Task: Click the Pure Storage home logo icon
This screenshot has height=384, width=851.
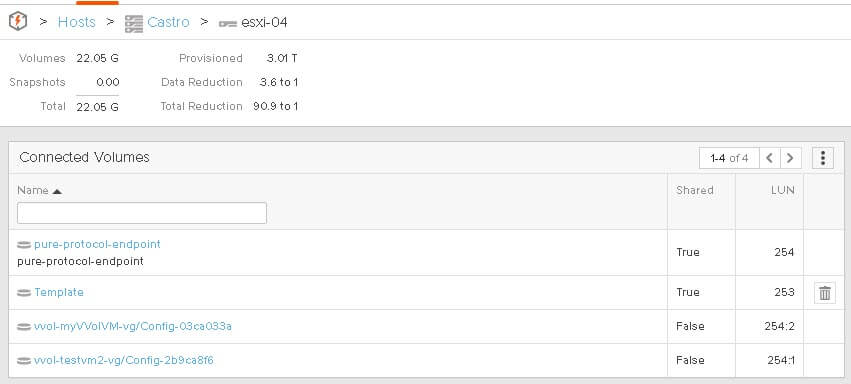Action: pos(18,22)
